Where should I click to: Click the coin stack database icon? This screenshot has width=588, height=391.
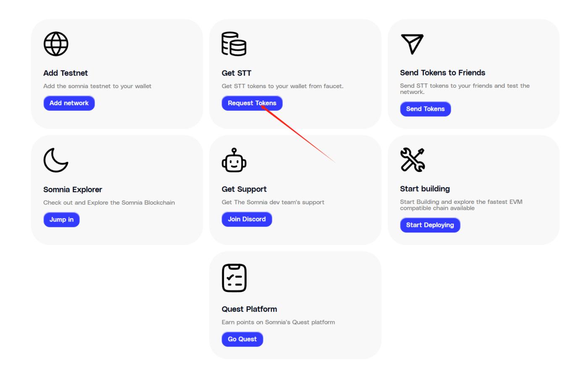[234, 44]
